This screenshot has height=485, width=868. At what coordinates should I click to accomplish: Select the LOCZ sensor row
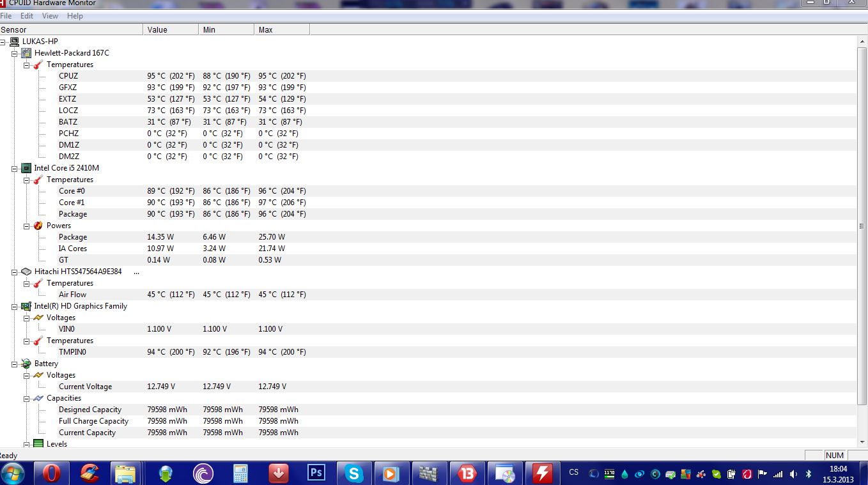[x=428, y=111]
